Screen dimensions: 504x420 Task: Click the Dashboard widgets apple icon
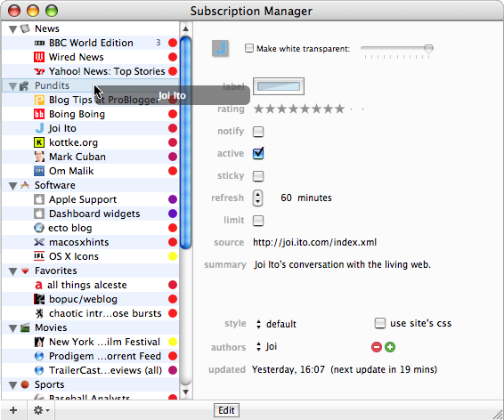[39, 214]
